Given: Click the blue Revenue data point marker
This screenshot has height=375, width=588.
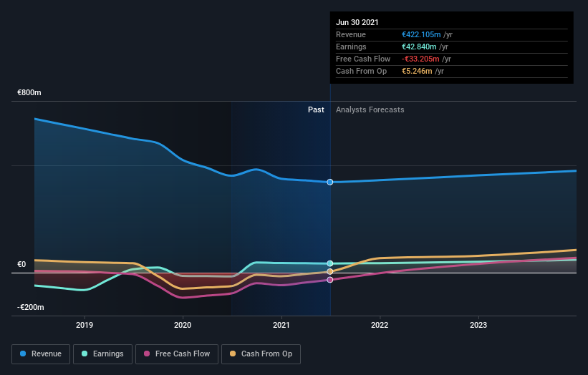Looking at the screenshot, I should [x=330, y=182].
